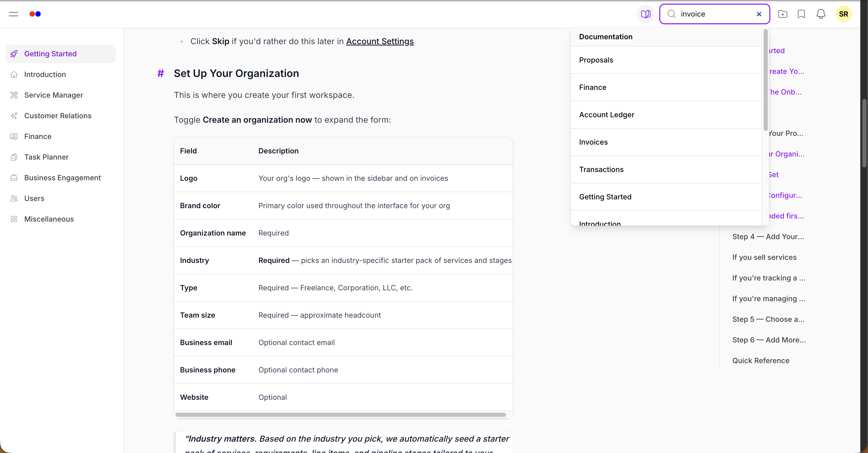Image resolution: width=868 pixels, height=453 pixels.
Task: Select the Proposals search result
Action: pyautogui.click(x=666, y=60)
